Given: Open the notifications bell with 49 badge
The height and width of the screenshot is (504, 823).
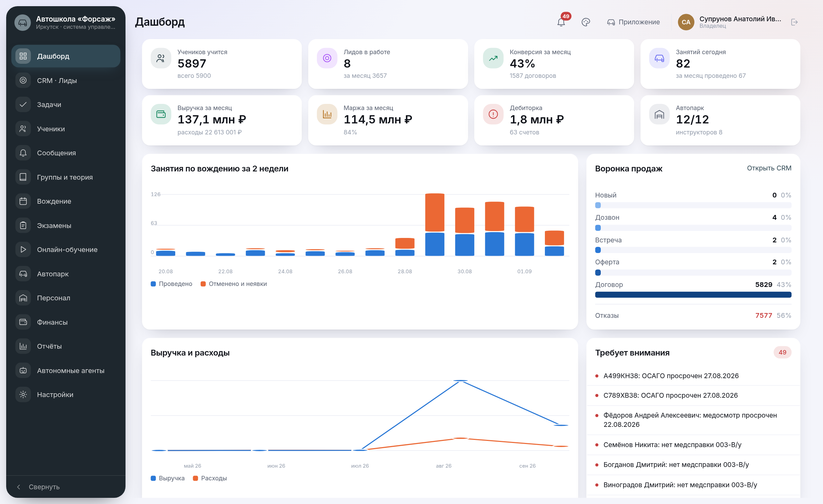Looking at the screenshot, I should [561, 22].
